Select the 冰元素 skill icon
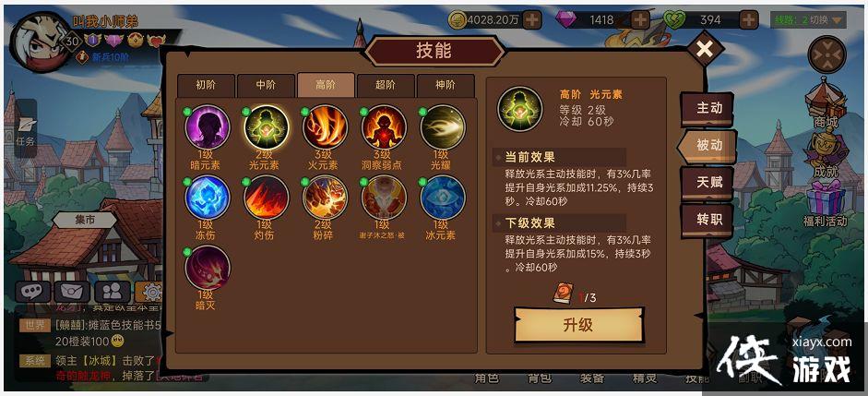 (443, 198)
